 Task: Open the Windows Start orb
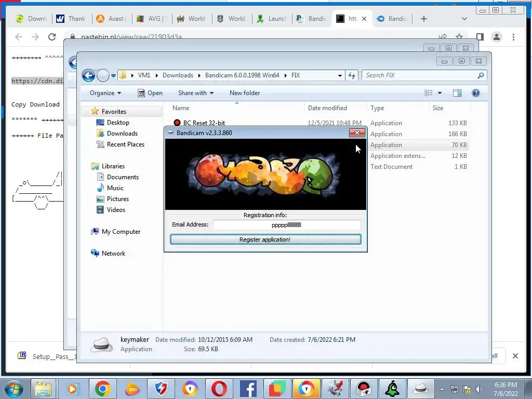click(x=14, y=389)
